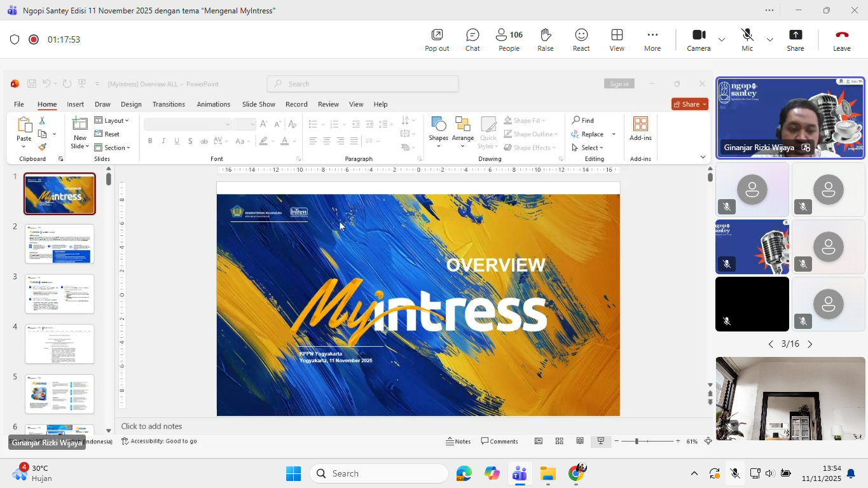Select slide 3 thumbnail
Image resolution: width=868 pixels, height=488 pixels.
pos(60,294)
